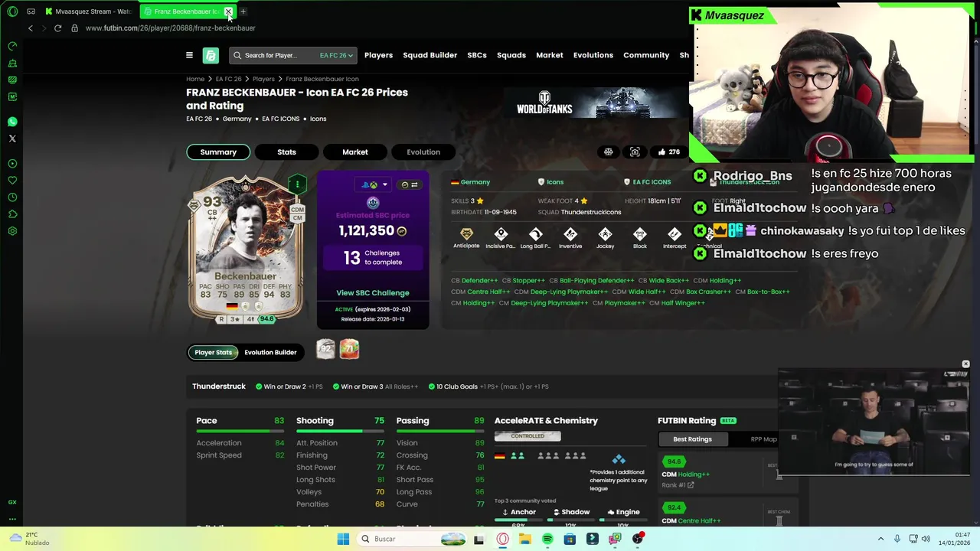Open WhatsApp in Opera sidebar
The width and height of the screenshot is (980, 551).
(x=12, y=122)
